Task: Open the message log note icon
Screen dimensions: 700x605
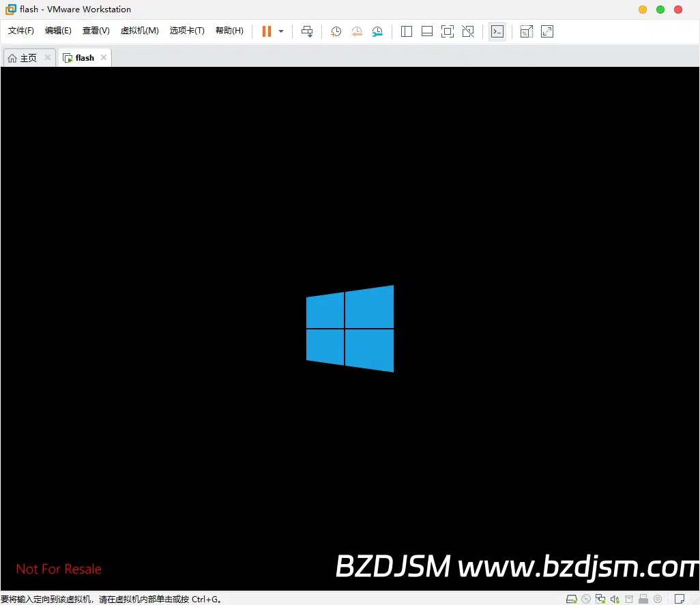Action: click(680, 599)
